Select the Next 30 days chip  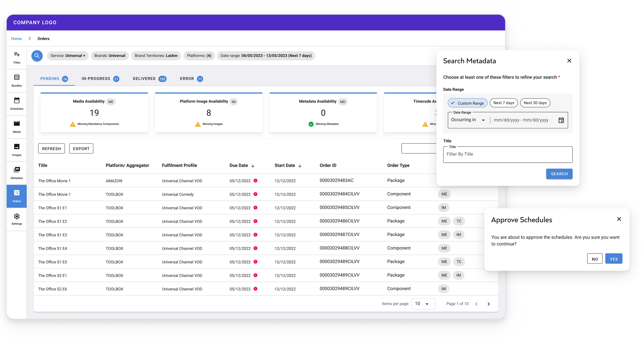point(535,102)
